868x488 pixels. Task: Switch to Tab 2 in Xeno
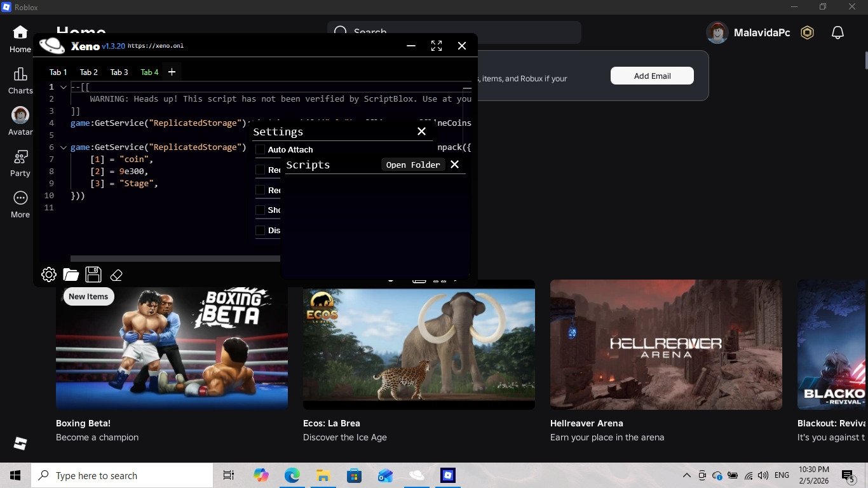[88, 72]
